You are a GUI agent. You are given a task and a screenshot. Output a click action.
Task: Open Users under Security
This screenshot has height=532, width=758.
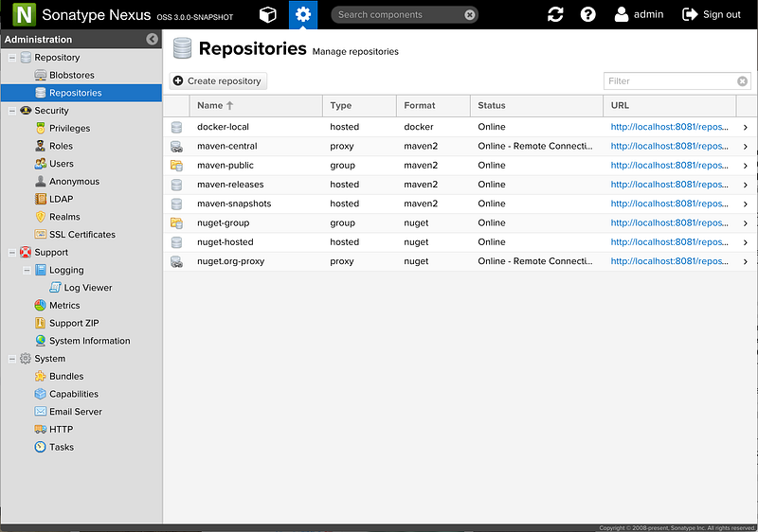point(62,164)
